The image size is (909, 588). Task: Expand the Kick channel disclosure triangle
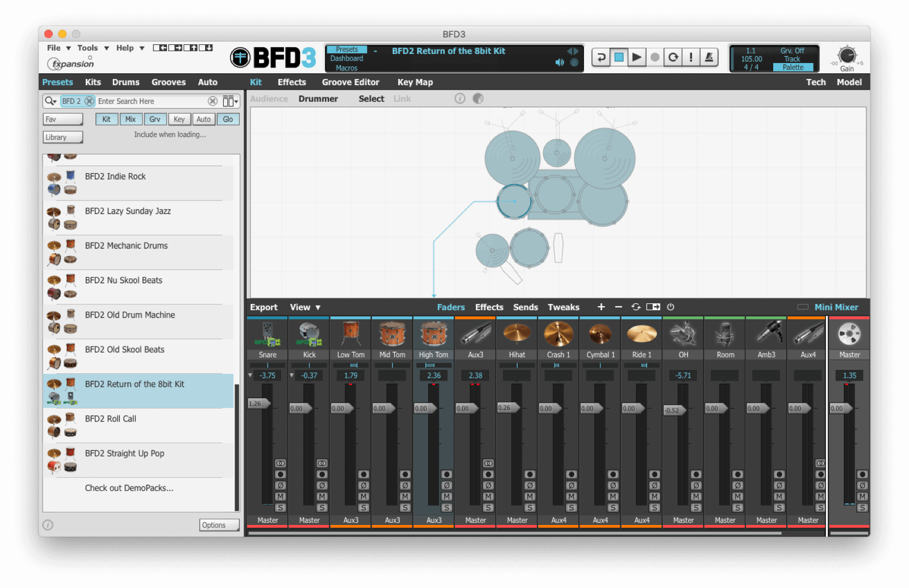(291, 376)
